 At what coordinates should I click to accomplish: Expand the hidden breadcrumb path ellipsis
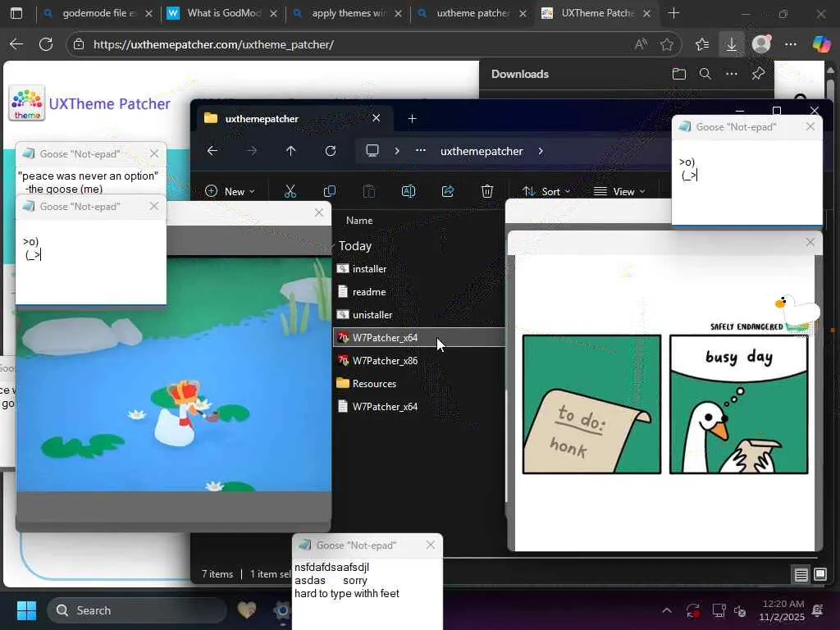[x=421, y=151]
